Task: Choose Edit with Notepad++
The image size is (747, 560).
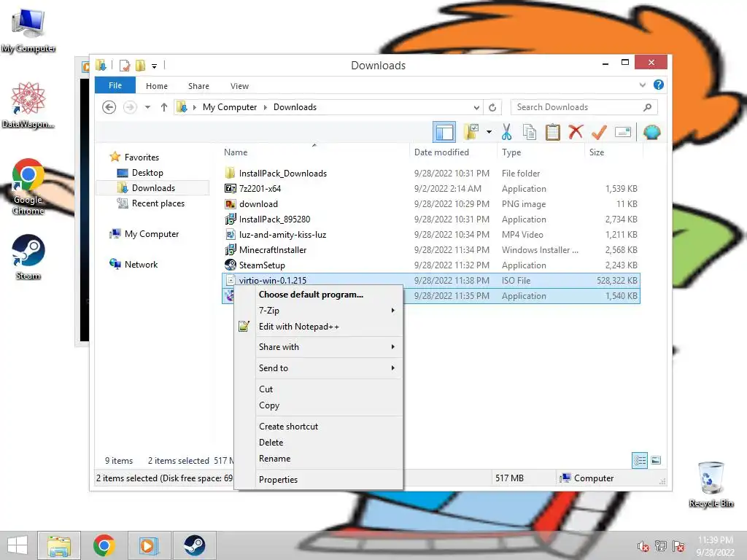Action: (x=319, y=327)
